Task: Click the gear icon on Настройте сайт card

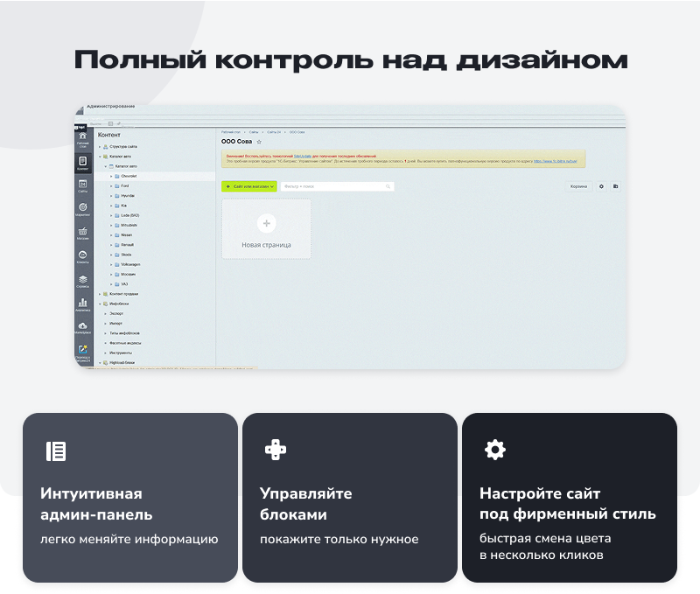Action: (x=495, y=450)
